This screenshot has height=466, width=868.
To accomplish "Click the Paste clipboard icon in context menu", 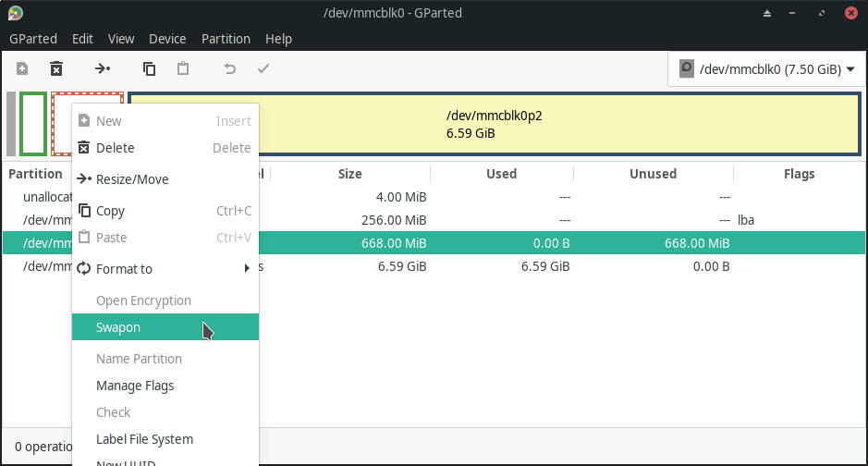I will [x=84, y=237].
